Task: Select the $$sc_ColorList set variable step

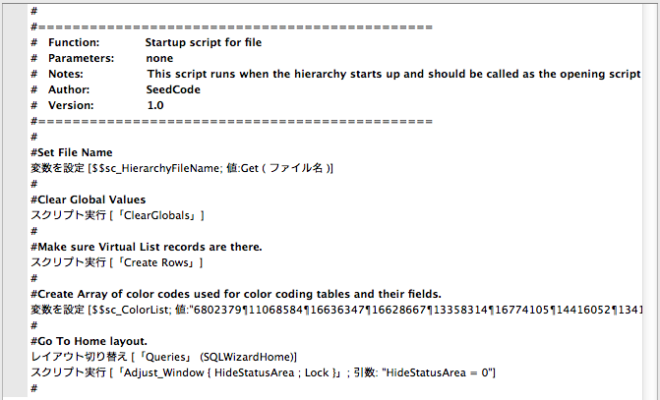Action: click(x=335, y=310)
